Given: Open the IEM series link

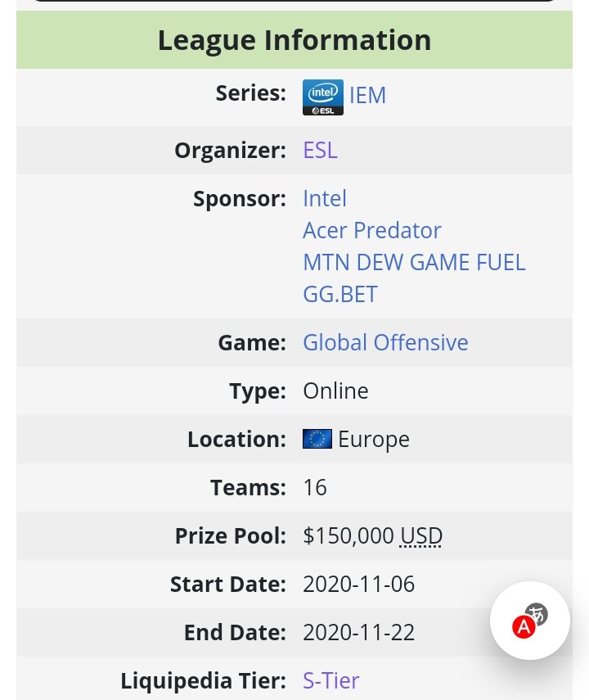Looking at the screenshot, I should click(367, 96).
